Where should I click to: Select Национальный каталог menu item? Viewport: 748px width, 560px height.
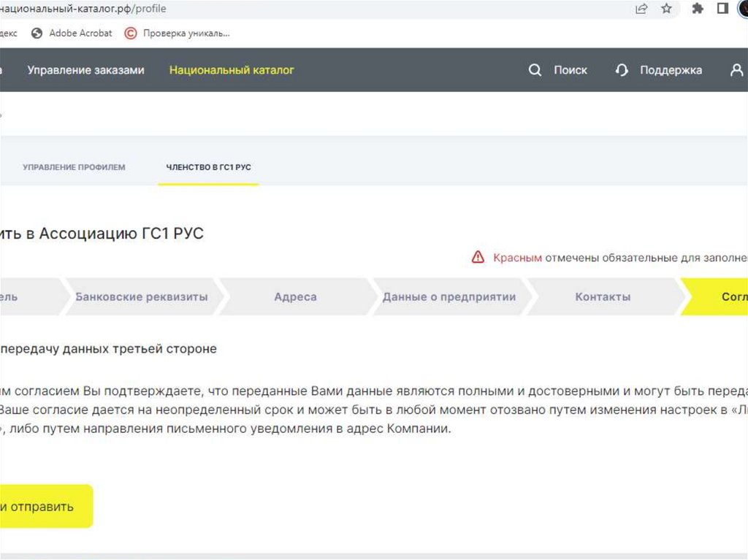coord(232,70)
